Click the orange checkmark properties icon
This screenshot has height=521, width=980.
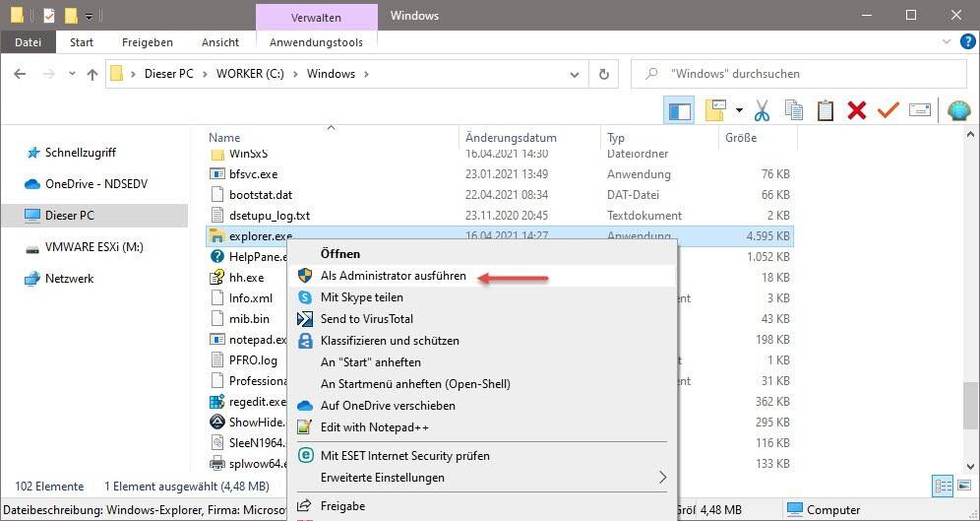(x=888, y=110)
